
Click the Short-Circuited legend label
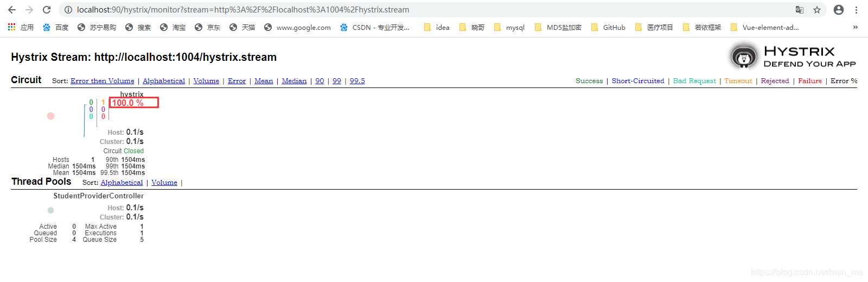638,81
